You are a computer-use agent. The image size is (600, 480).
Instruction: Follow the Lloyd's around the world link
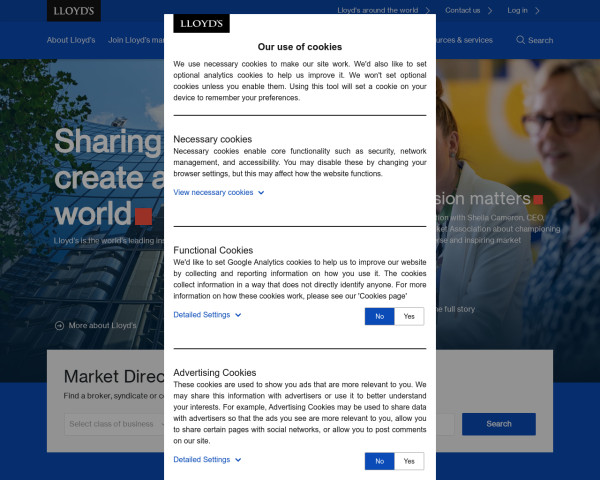377,10
